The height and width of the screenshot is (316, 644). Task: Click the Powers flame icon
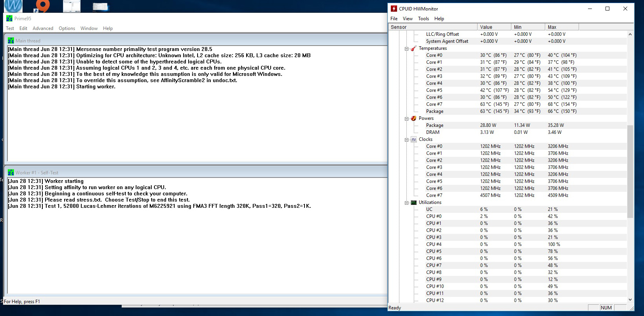pyautogui.click(x=413, y=118)
